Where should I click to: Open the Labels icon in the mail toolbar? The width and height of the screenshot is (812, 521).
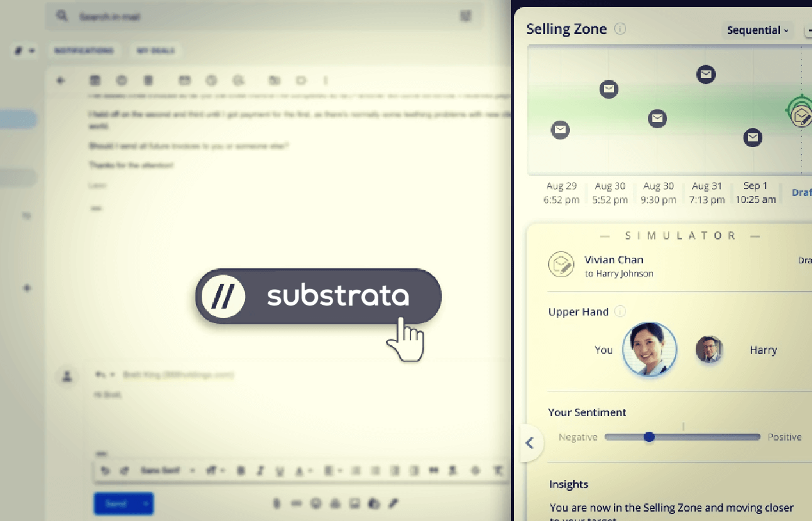[301, 80]
